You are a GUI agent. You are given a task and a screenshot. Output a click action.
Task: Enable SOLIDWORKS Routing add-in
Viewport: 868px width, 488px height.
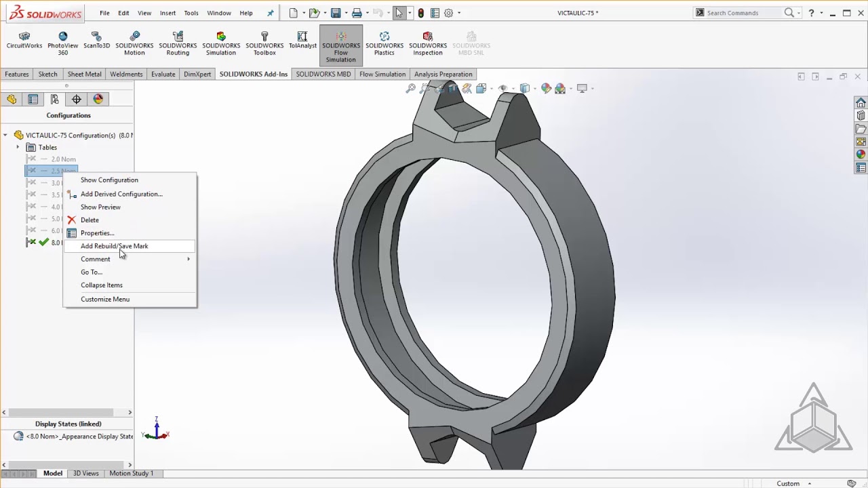click(178, 43)
